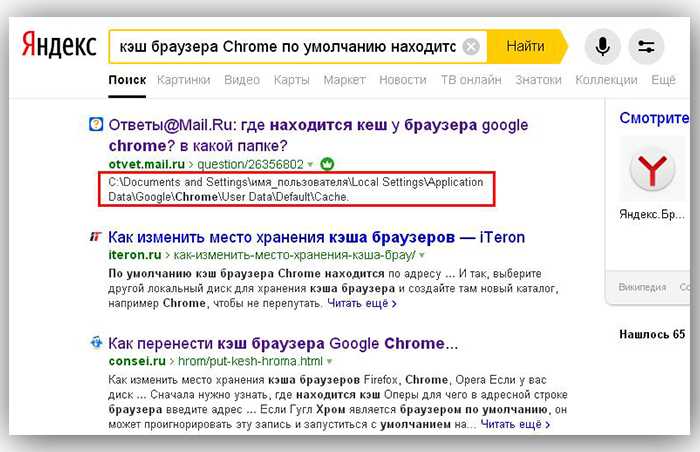
Task: Clear the search query with X icon
Action: coord(471,46)
